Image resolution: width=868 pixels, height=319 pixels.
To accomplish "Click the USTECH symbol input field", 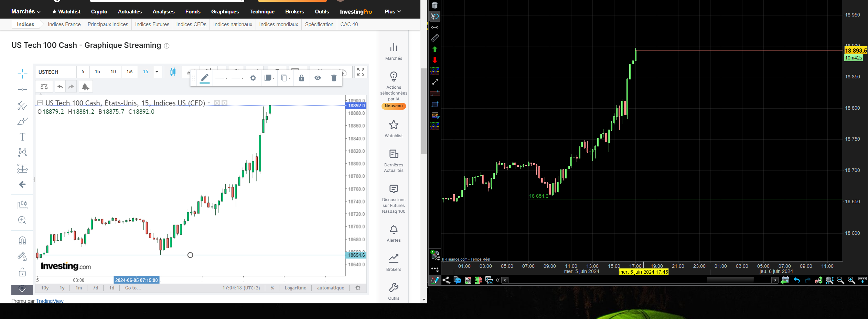I will 55,72.
